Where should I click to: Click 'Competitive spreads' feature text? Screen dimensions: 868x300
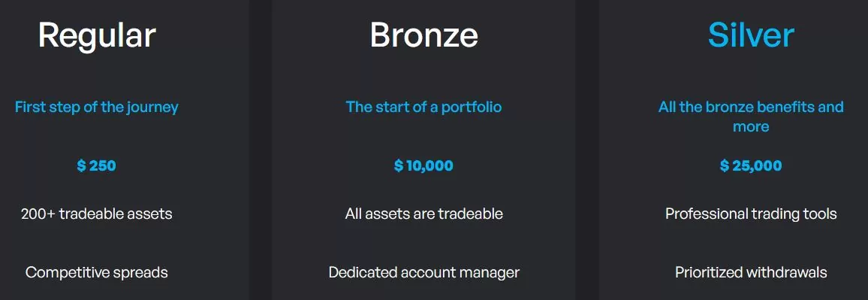pyautogui.click(x=97, y=272)
